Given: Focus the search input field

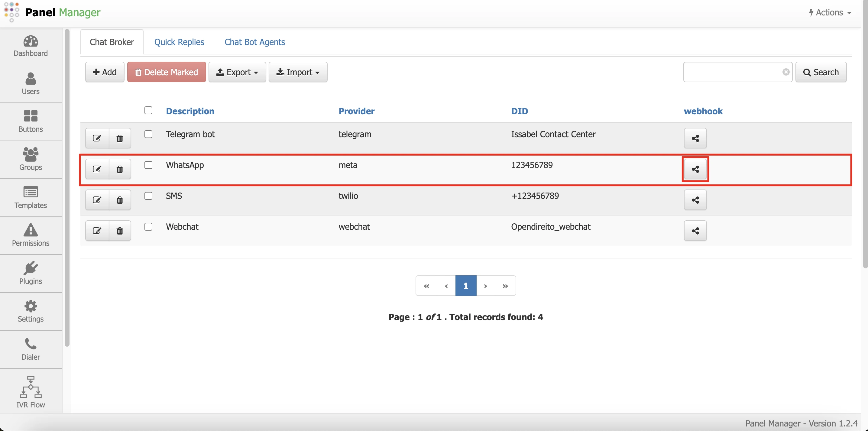Looking at the screenshot, I should (x=733, y=72).
